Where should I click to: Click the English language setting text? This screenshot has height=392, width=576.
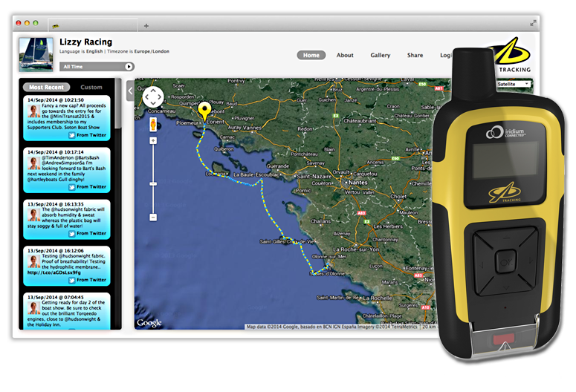coord(94,51)
